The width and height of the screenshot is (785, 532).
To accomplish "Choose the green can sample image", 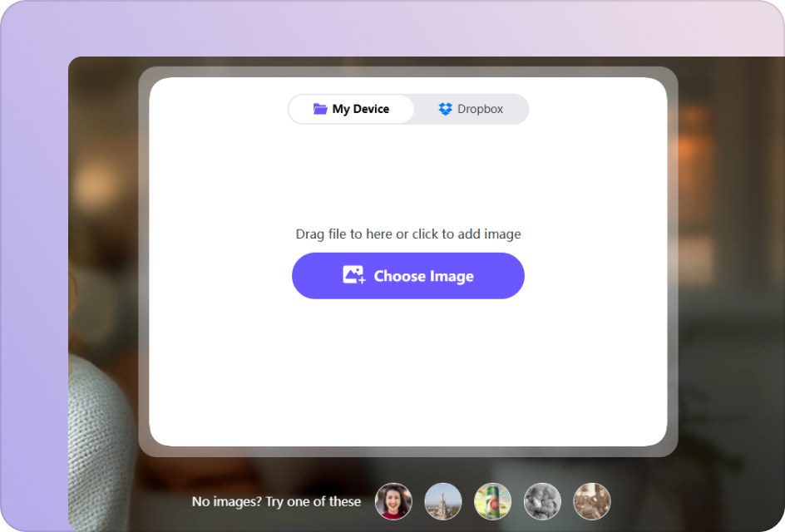I will coord(492,501).
